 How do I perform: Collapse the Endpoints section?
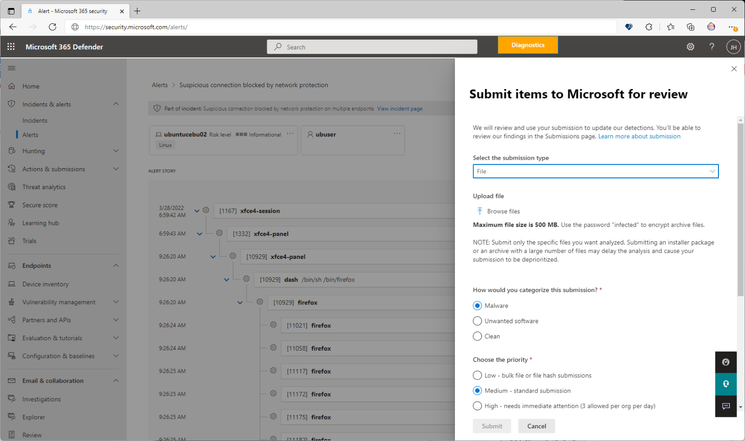point(116,266)
